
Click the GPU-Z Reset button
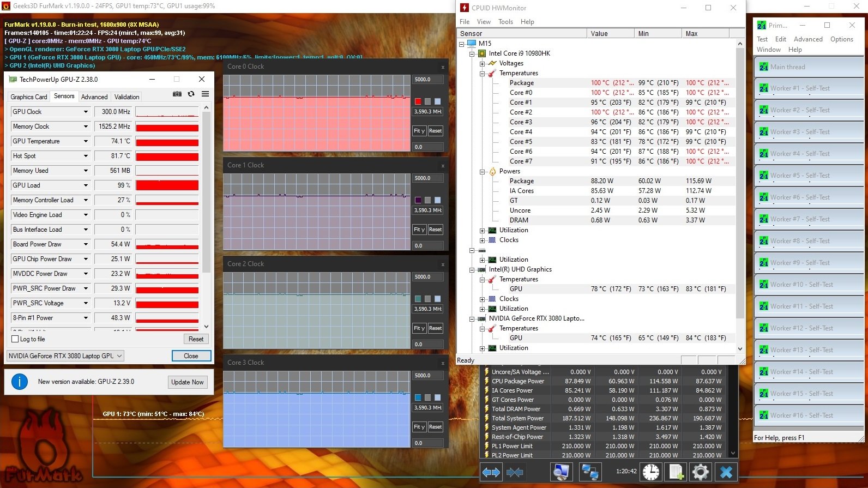(x=196, y=339)
